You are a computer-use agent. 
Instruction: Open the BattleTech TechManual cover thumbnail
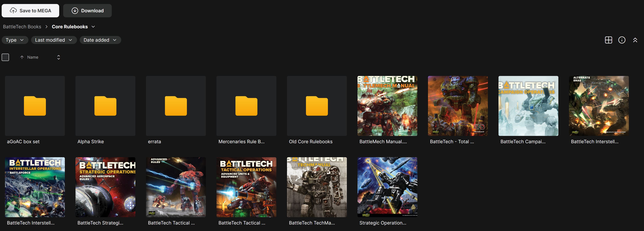[317, 187]
